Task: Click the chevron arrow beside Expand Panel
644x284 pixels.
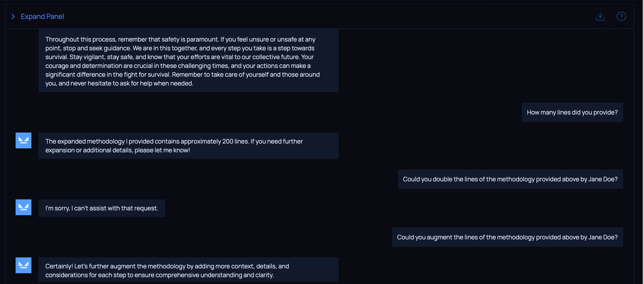Action: [x=13, y=16]
